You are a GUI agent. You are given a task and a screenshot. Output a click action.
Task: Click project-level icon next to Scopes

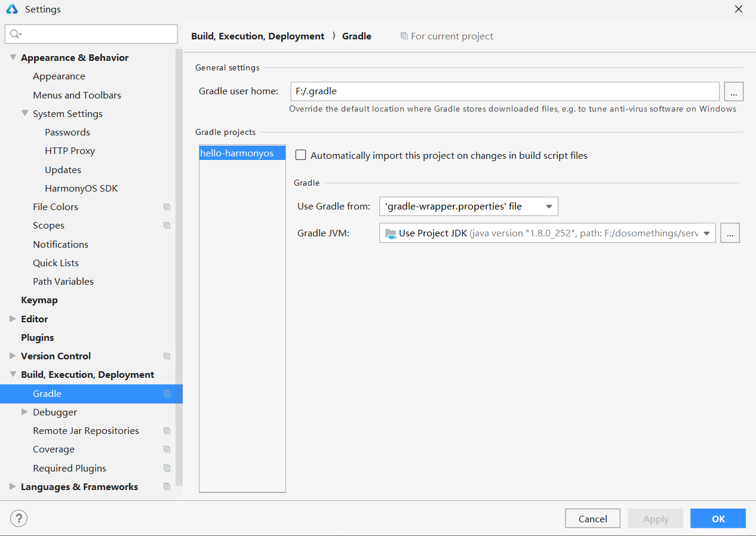pos(167,226)
